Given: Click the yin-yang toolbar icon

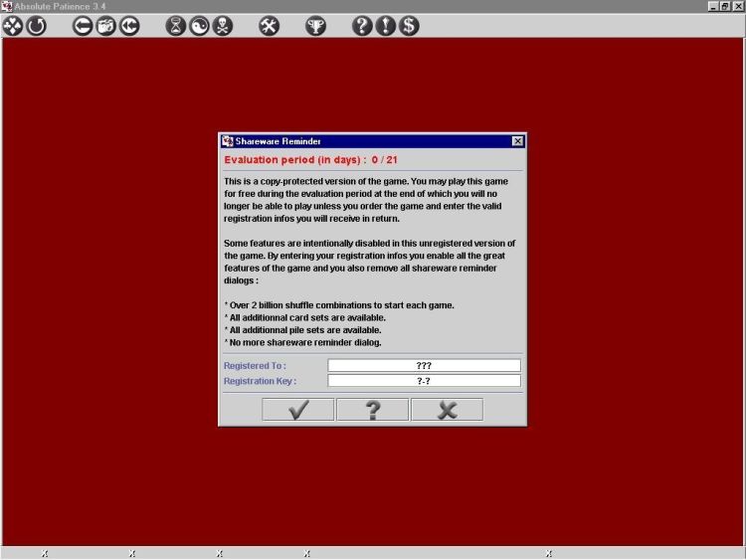Looking at the screenshot, I should coord(199,26).
